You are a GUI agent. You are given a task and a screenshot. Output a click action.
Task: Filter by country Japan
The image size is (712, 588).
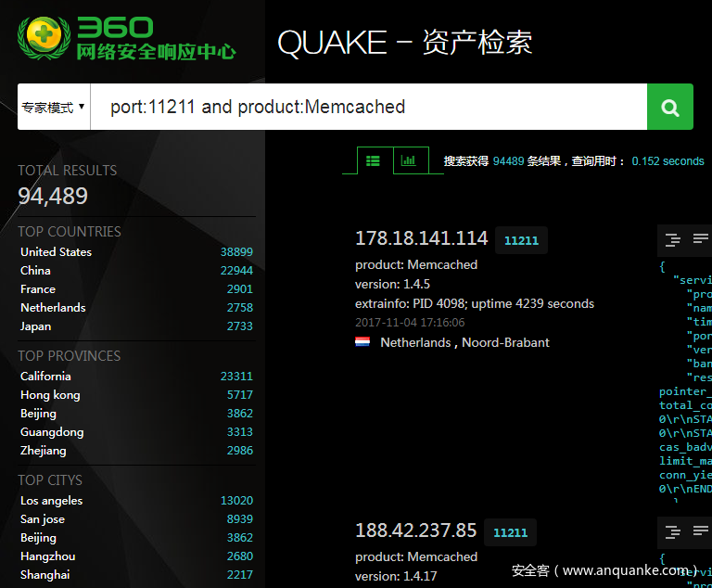pos(35,326)
